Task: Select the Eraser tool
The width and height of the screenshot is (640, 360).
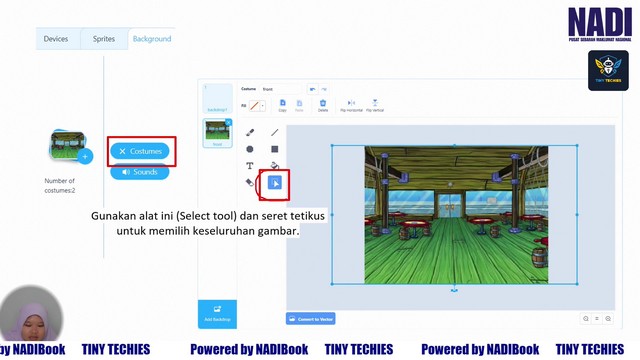Action: tap(250, 182)
